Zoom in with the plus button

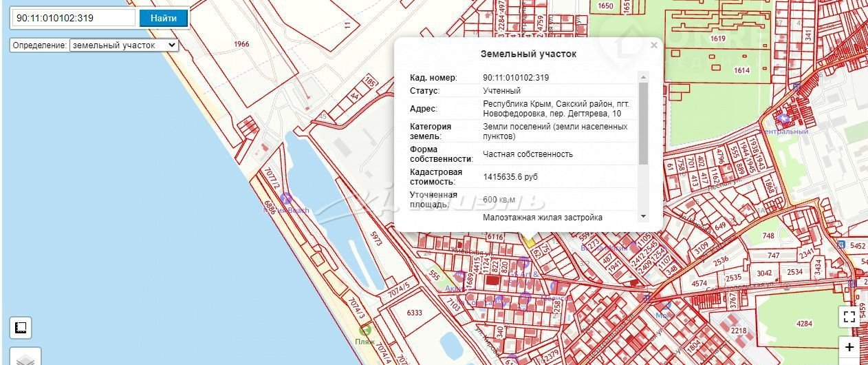tap(849, 348)
